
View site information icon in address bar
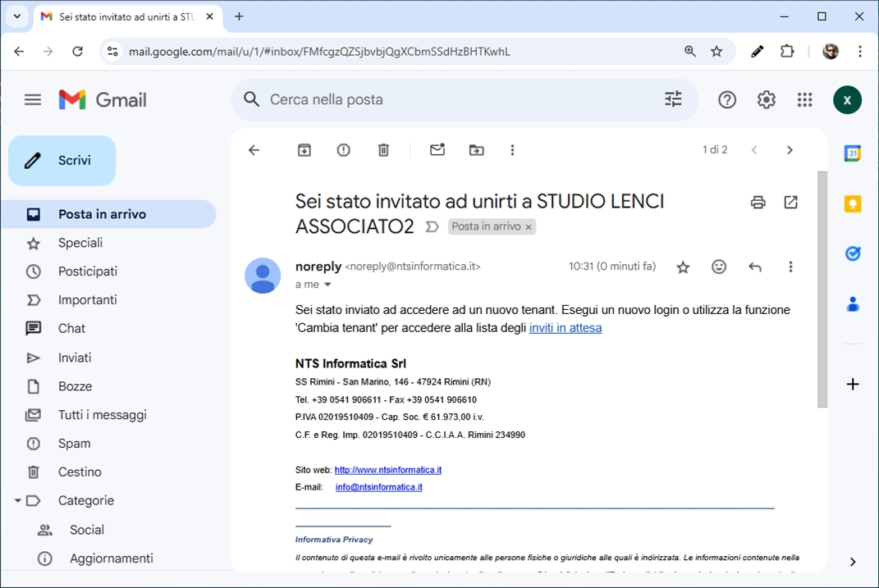tap(112, 52)
